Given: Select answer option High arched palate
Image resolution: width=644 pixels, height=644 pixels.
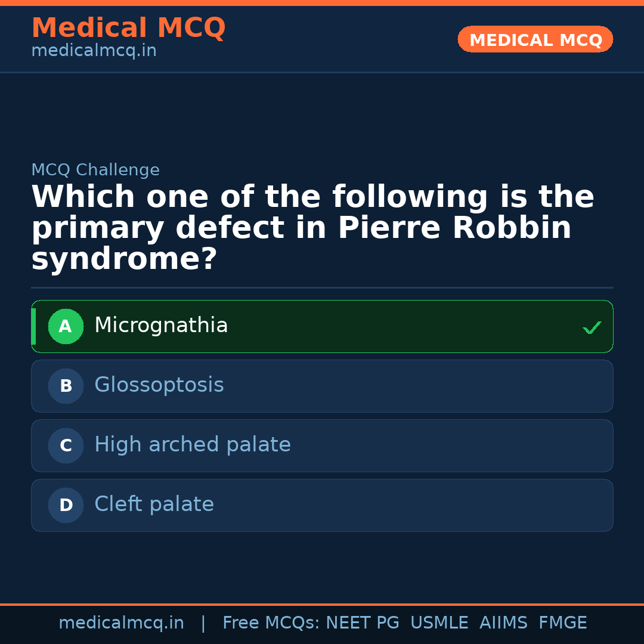Looking at the screenshot, I should point(322,445).
